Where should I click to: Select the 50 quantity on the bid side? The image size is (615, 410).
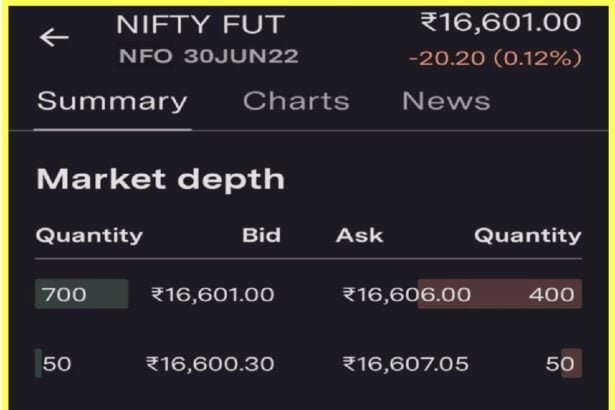[55, 364]
